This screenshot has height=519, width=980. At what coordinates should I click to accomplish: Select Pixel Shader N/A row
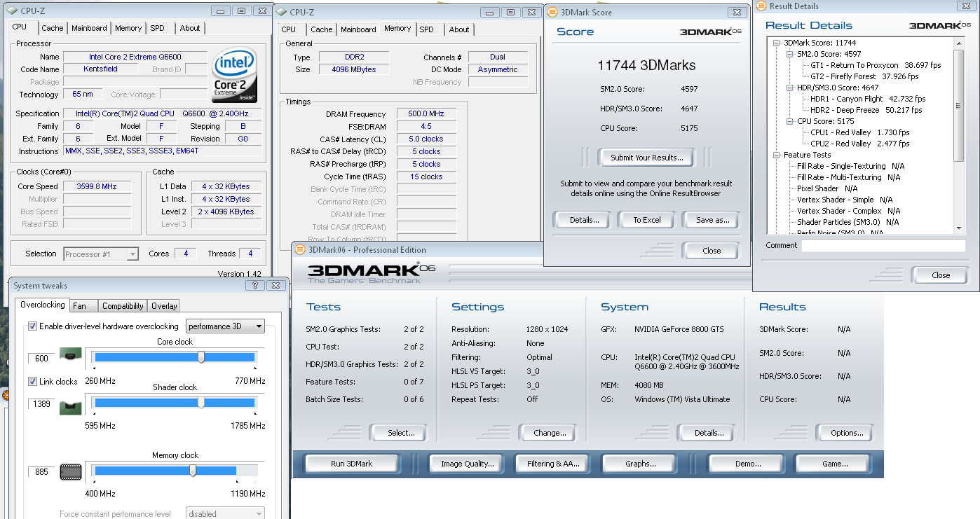coord(827,188)
